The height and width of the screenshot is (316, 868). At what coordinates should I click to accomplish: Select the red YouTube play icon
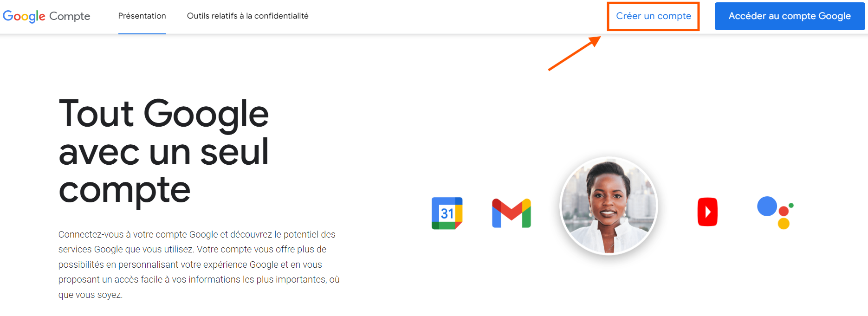pyautogui.click(x=707, y=212)
